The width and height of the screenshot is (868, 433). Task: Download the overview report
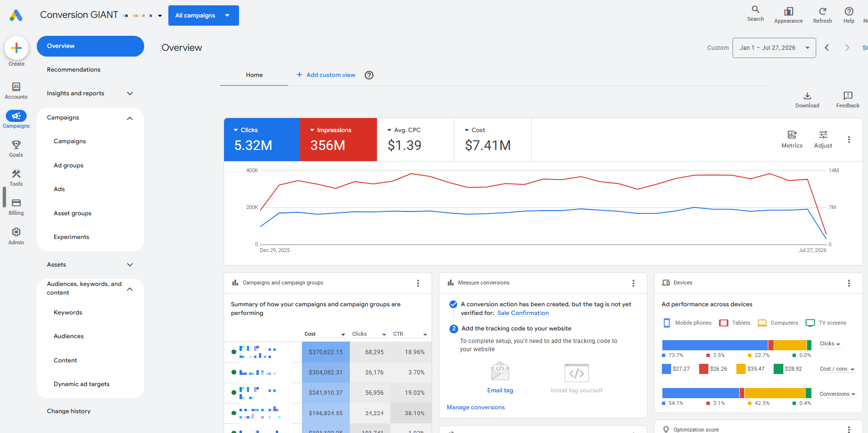point(807,100)
